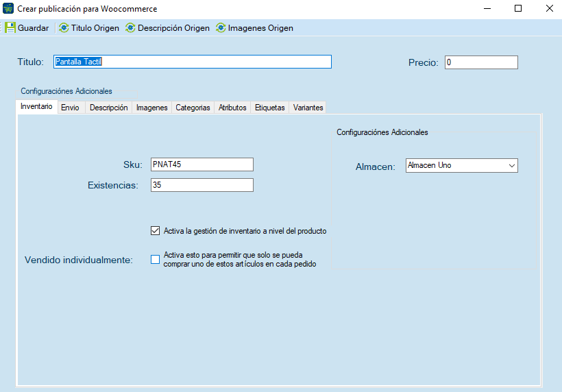Select the Etiquetas tab
The width and height of the screenshot is (562, 392).
pyautogui.click(x=270, y=108)
